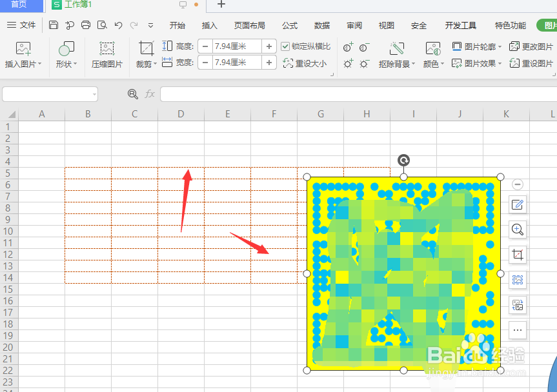557x392 pixels.
Task: Click the 压缩图片 compress picture icon
Action: tap(107, 55)
